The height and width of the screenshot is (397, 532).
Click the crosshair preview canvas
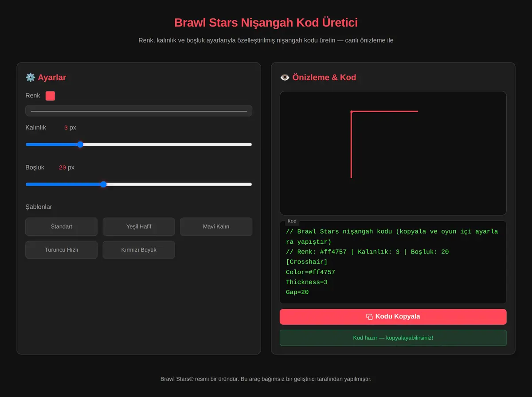[x=393, y=153]
